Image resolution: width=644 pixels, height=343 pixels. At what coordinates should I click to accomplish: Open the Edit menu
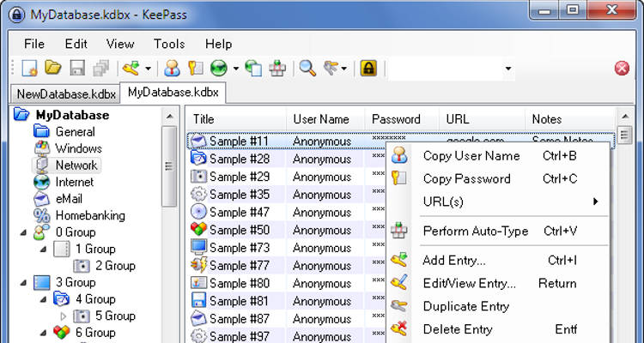pos(76,44)
